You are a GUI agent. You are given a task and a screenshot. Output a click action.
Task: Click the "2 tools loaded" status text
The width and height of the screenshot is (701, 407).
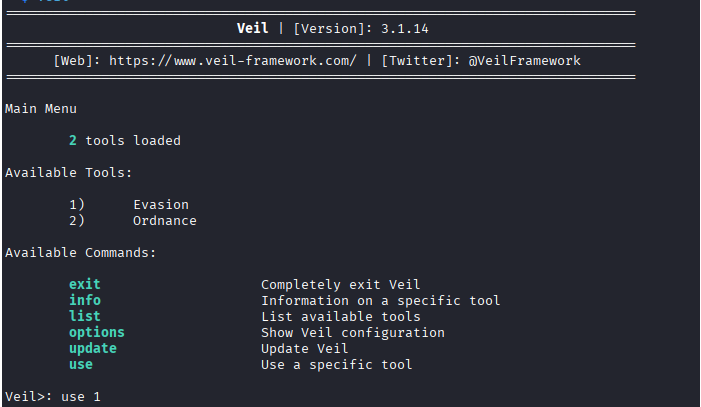(125, 140)
